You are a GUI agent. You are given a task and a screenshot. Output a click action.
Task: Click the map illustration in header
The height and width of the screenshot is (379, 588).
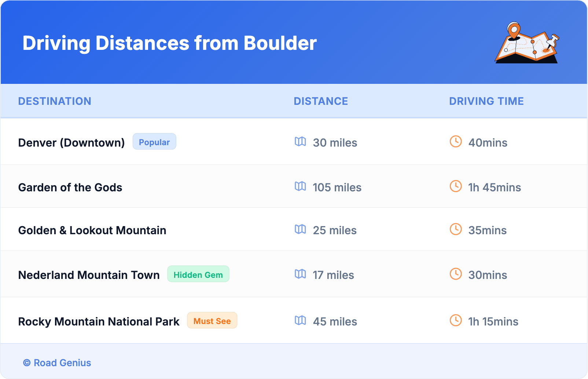tap(527, 43)
